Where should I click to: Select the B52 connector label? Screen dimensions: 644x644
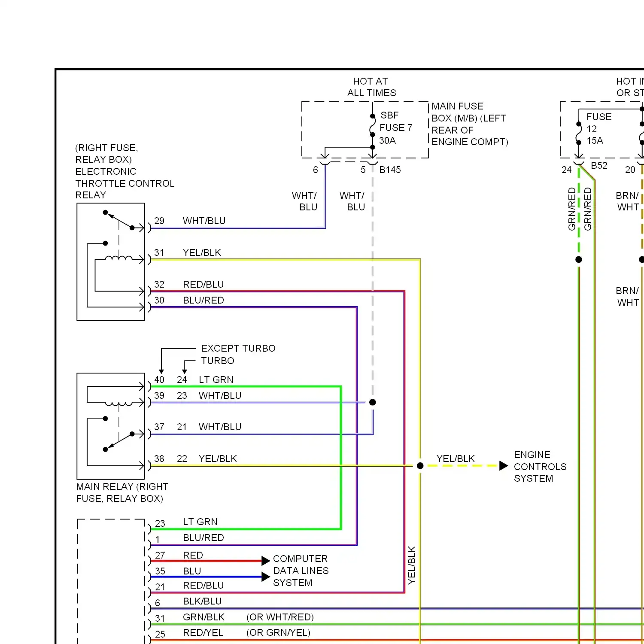click(x=599, y=165)
